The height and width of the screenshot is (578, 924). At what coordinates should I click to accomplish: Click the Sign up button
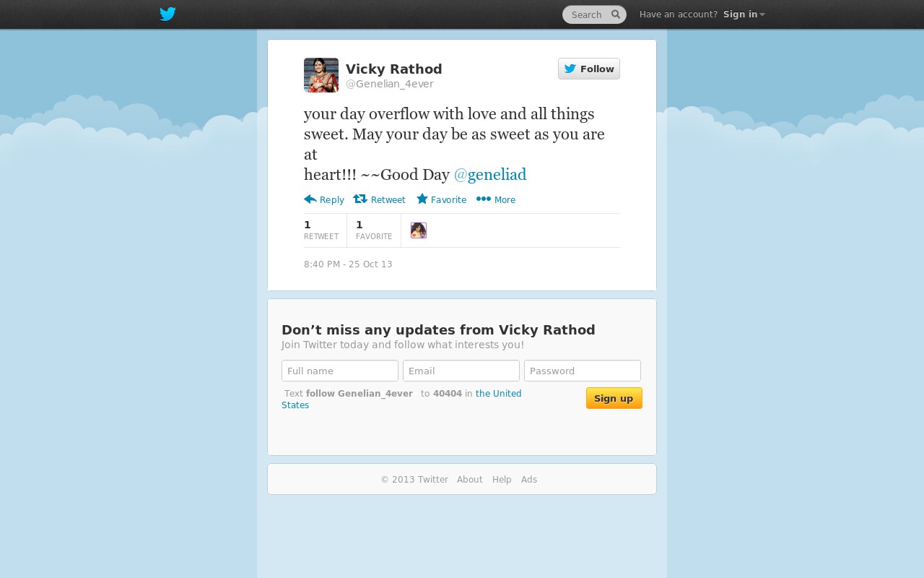point(614,398)
